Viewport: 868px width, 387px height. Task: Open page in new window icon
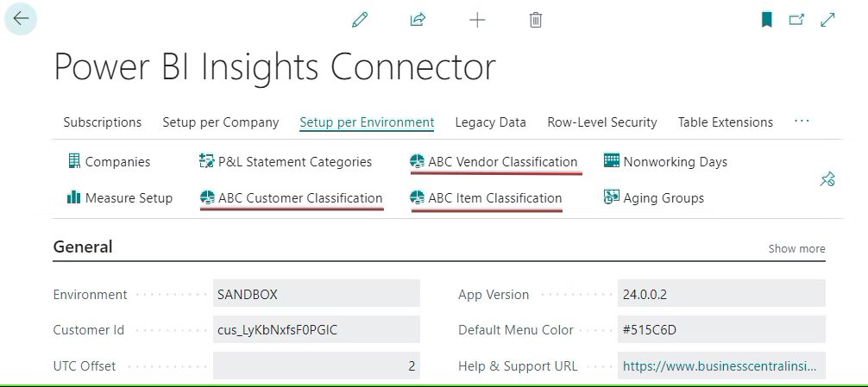796,19
